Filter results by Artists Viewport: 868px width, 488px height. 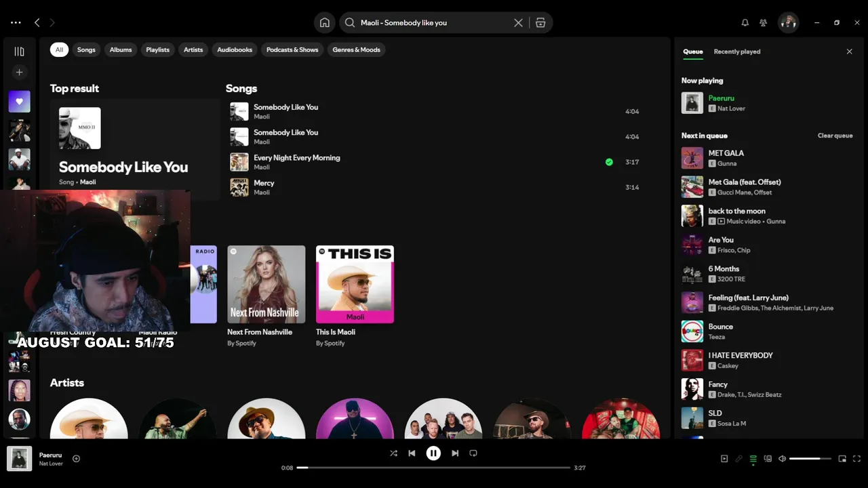[193, 49]
